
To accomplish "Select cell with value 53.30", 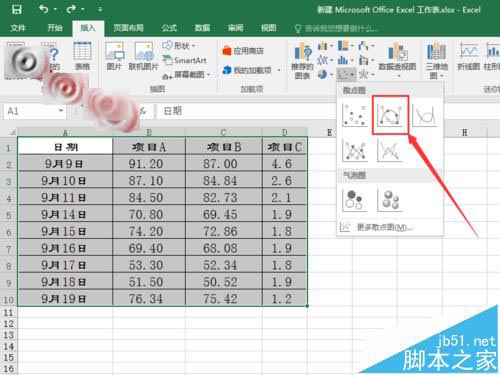I will 149,265.
